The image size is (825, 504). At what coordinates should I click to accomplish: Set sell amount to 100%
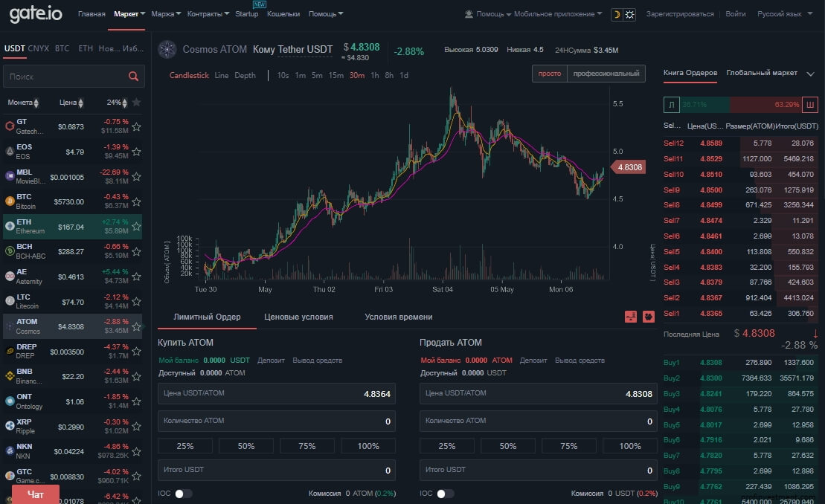click(x=630, y=446)
